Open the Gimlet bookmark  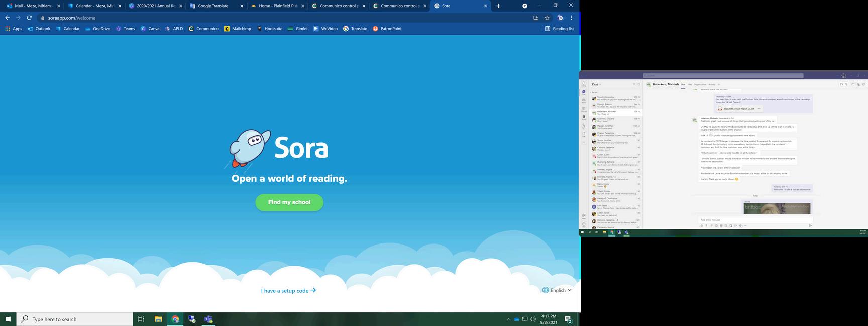[298, 29]
